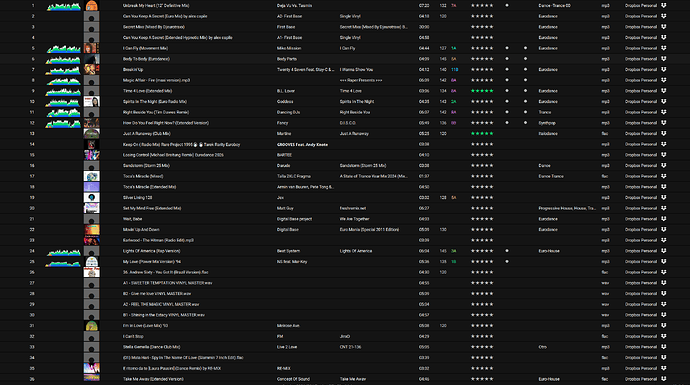Select track title Set My Mind Free
This screenshot has width=690, height=385.
point(152,209)
